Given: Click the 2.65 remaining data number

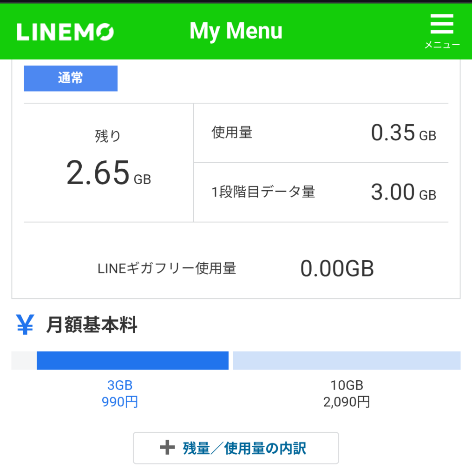Looking at the screenshot, I should (x=98, y=173).
